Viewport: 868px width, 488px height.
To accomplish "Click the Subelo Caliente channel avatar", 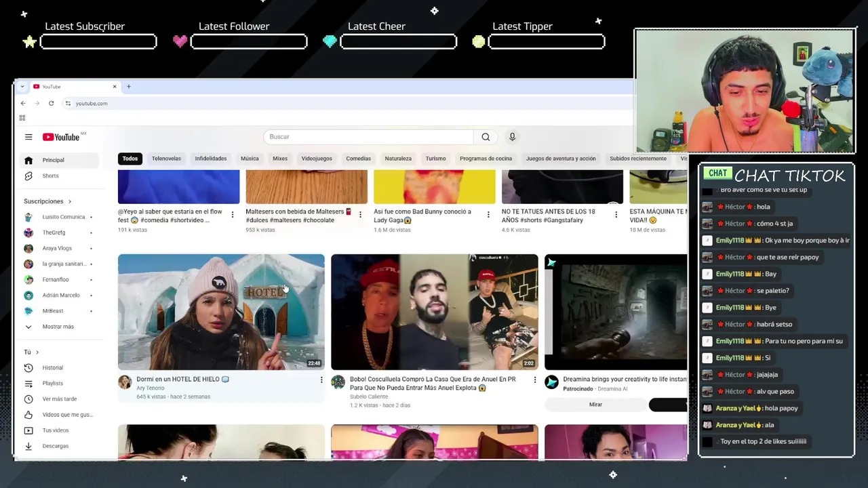I will (x=338, y=382).
